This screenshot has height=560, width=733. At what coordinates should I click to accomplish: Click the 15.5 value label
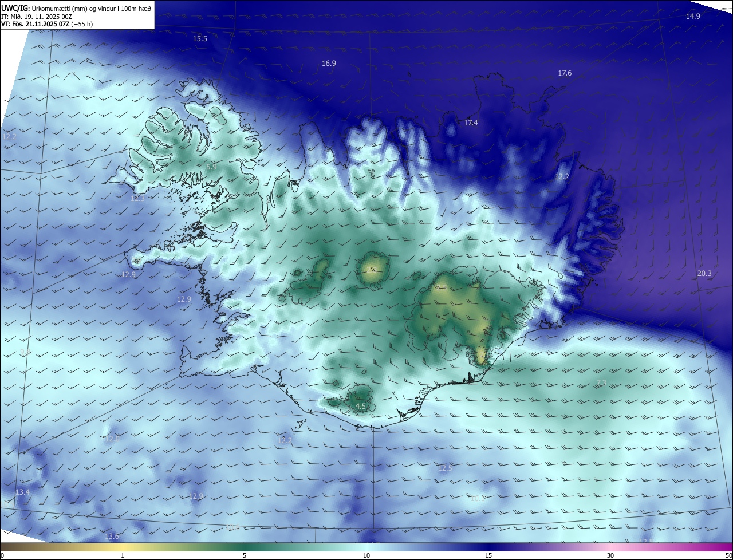[200, 38]
